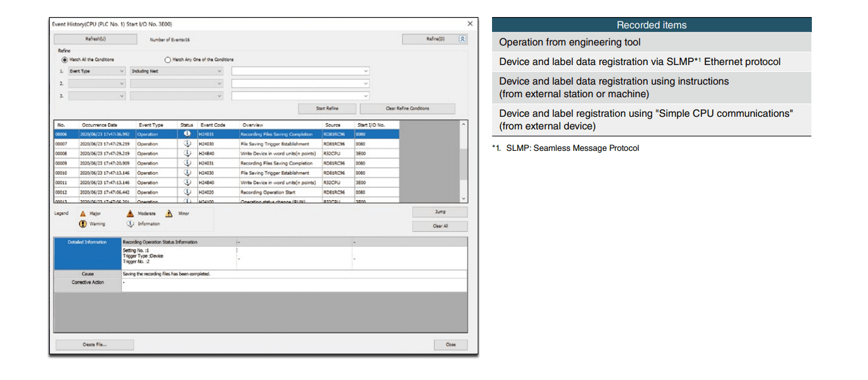This screenshot has height=380, width=868.
Task: Click the status icon of event 00006
Action: point(187,134)
